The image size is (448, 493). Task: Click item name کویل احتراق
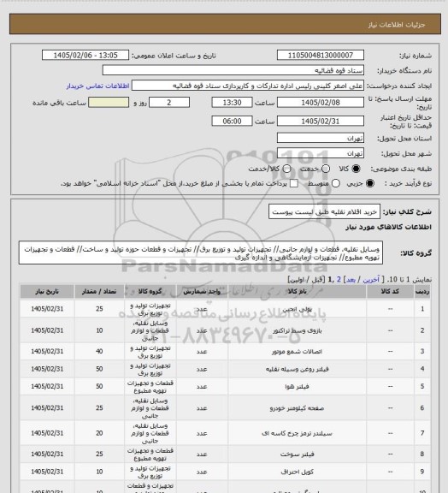(297, 472)
